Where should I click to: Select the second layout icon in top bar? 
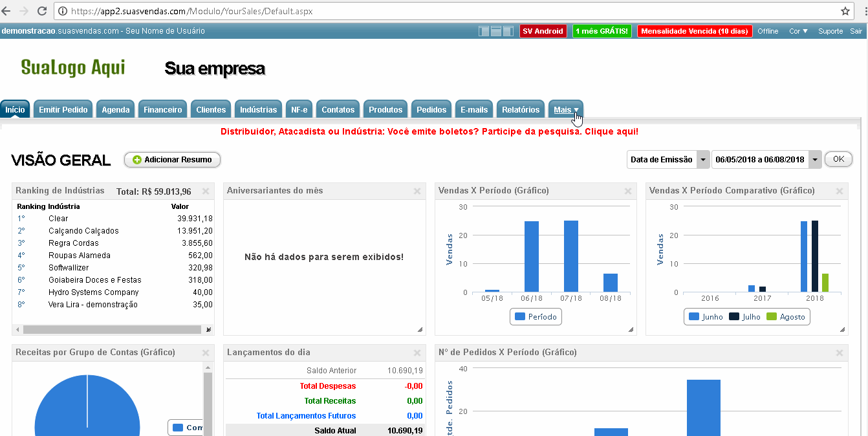coord(496,31)
